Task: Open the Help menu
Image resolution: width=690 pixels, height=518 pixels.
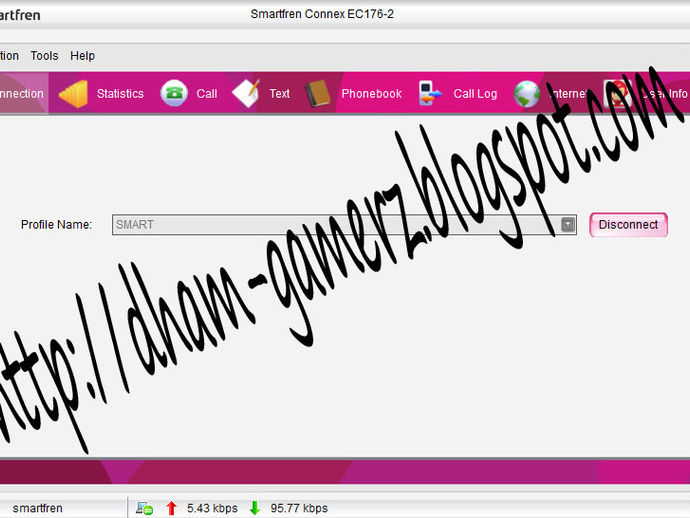Action: 82,56
